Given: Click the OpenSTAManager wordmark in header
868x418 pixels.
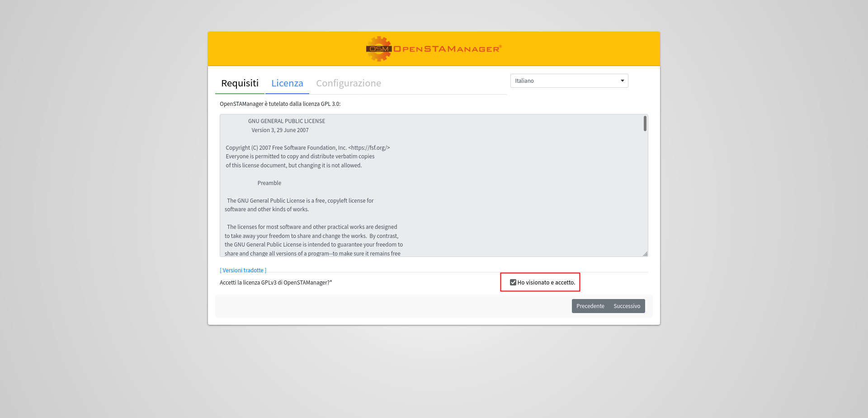Looking at the screenshot, I should point(447,49).
